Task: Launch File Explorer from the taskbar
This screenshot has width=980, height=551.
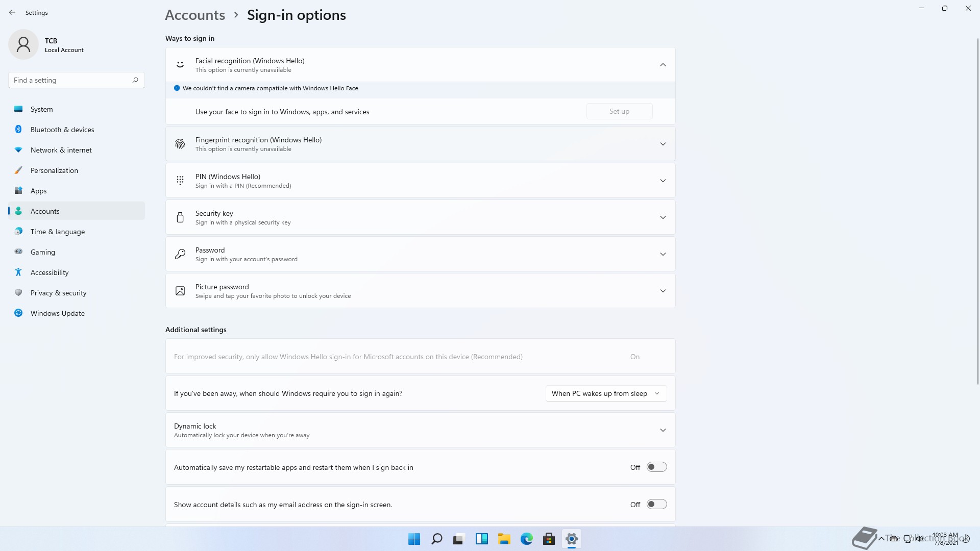Action: 504,539
